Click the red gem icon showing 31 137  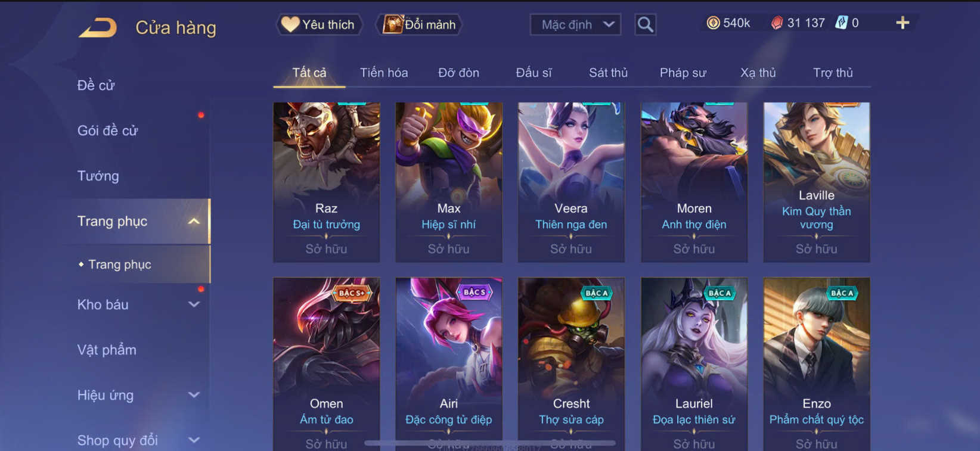777,23
